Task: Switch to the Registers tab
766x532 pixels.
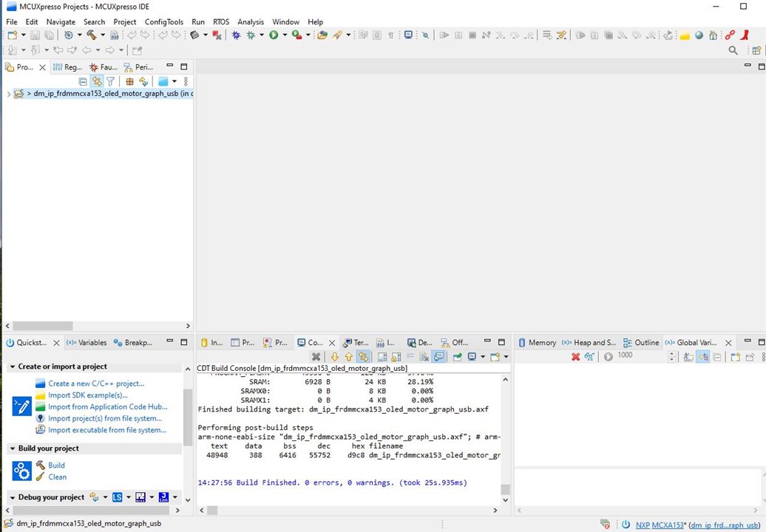Action: point(67,66)
